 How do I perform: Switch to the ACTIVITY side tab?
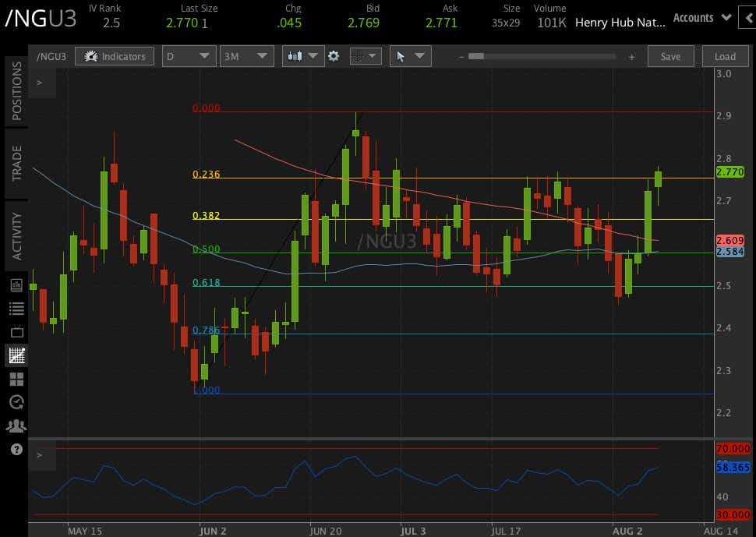click(x=16, y=236)
